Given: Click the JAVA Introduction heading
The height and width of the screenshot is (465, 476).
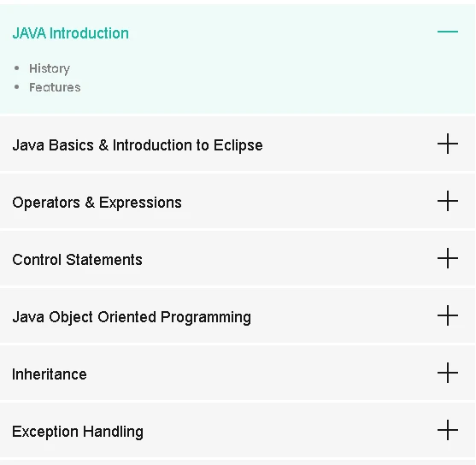Looking at the screenshot, I should (70, 33).
